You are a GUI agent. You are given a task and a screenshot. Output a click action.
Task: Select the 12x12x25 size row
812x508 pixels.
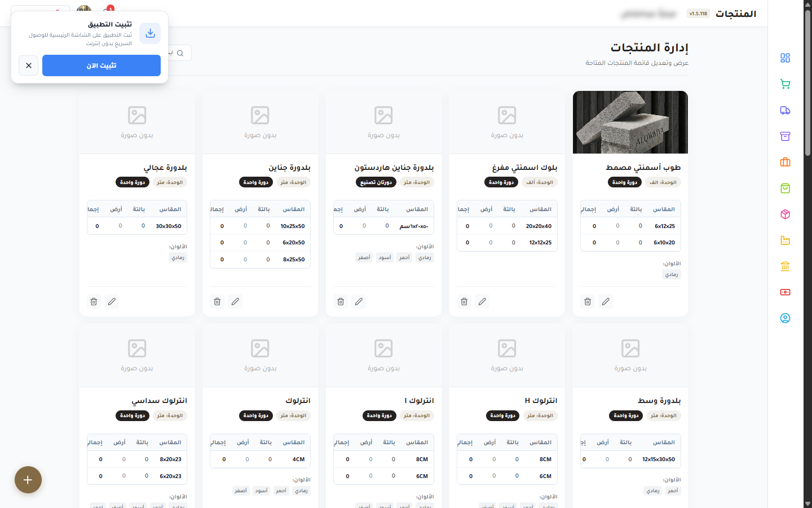(x=507, y=243)
